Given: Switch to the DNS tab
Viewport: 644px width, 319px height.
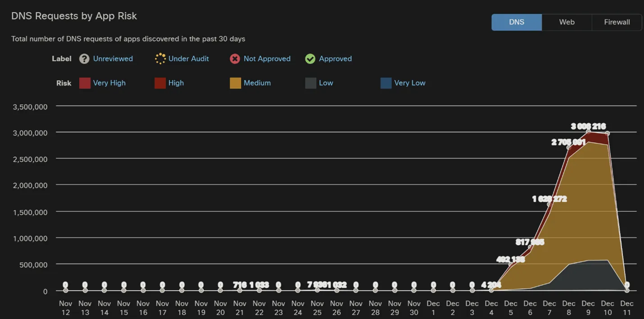Looking at the screenshot, I should pos(517,22).
